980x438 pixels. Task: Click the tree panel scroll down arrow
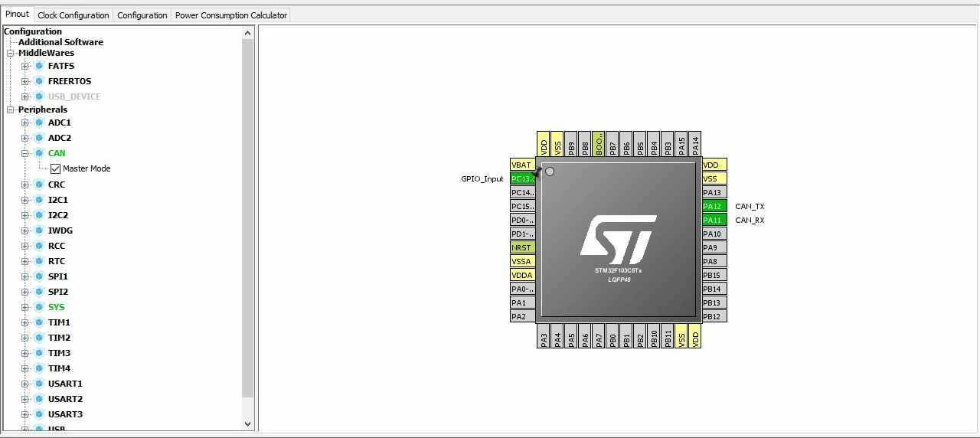point(247,423)
